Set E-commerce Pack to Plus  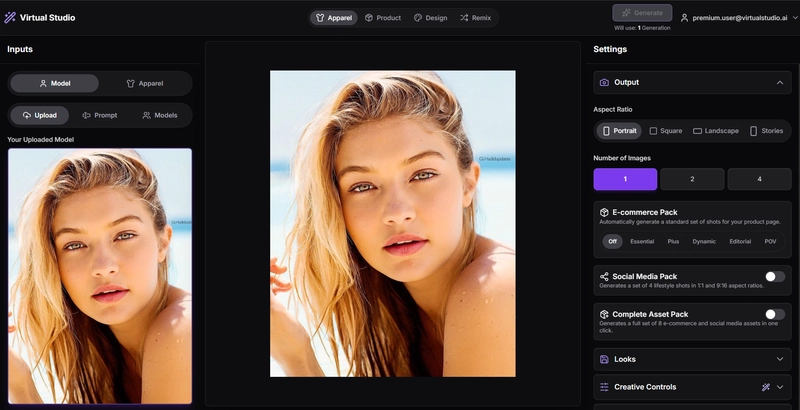673,242
